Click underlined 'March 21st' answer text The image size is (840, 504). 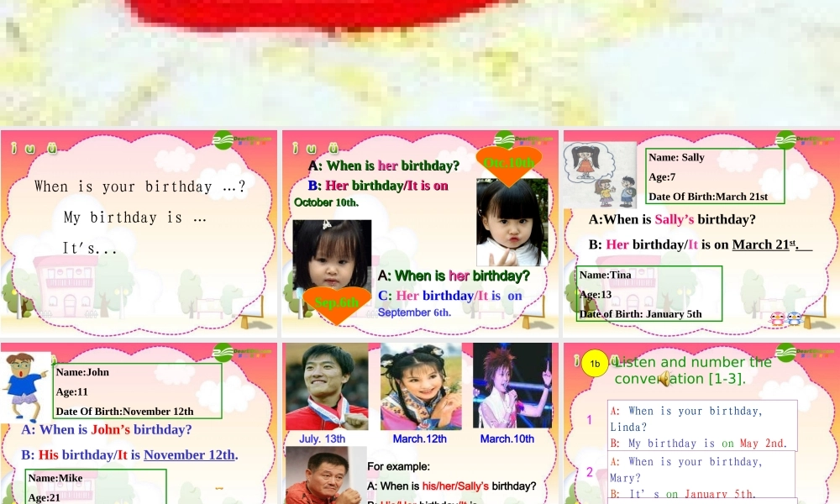pyautogui.click(x=764, y=244)
